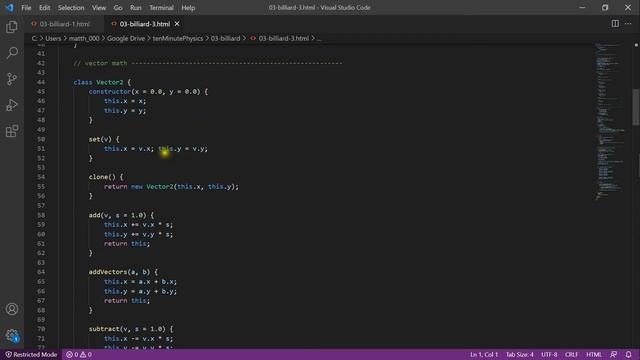Image resolution: width=640 pixels, height=360 pixels.
Task: Click the 'subtract(v, s = 1.0) {' line
Action: click(x=131, y=329)
